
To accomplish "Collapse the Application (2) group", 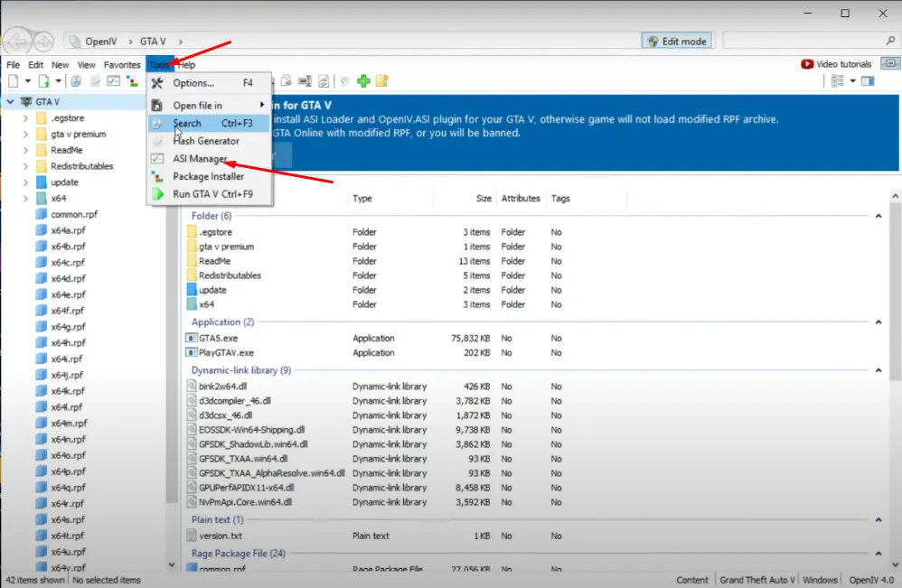I will coord(879,322).
